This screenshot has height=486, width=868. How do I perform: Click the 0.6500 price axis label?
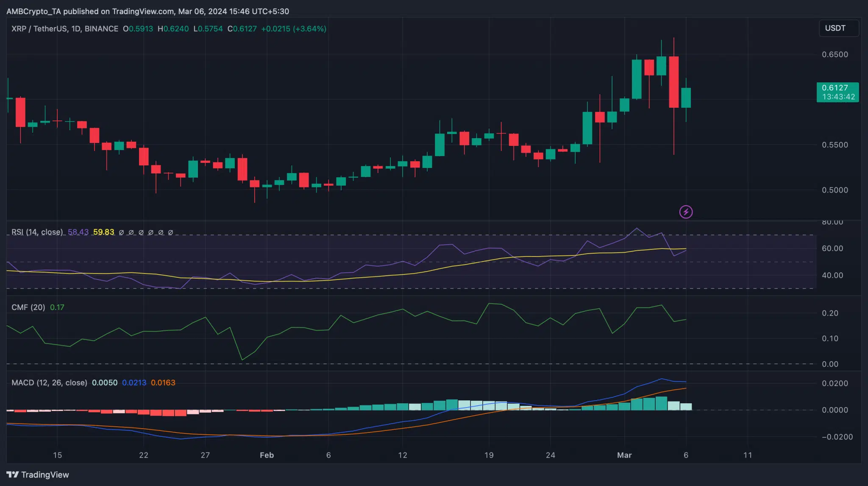pyautogui.click(x=835, y=54)
